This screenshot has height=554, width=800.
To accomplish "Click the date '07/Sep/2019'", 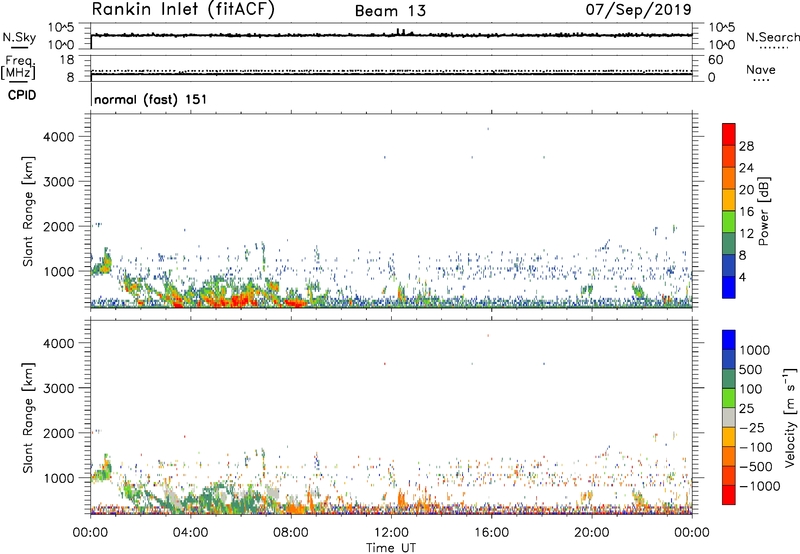I will (x=638, y=9).
